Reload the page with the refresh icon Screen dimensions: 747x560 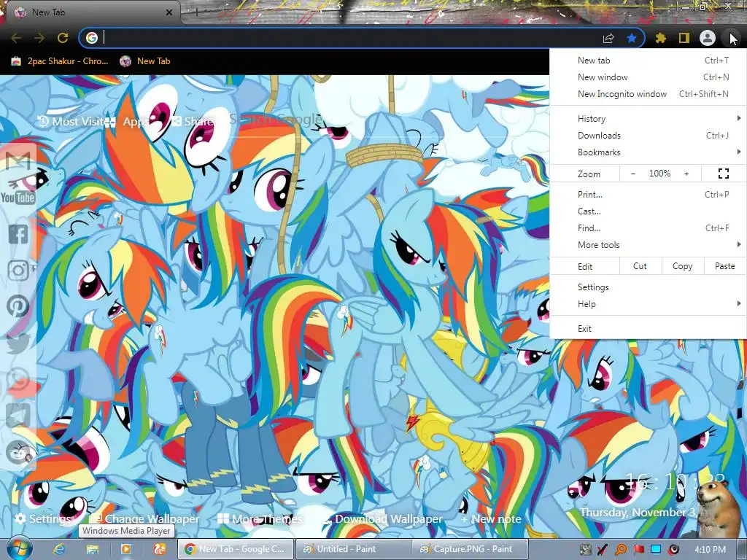63,38
